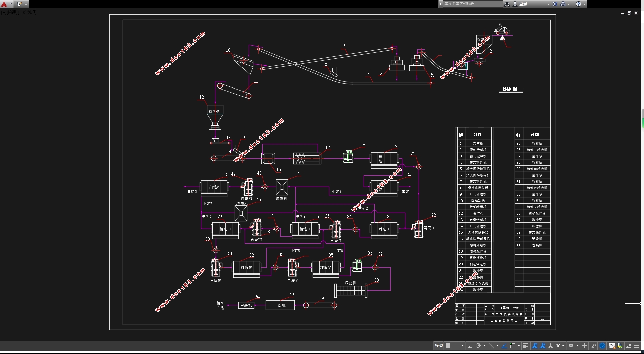The width and height of the screenshot is (644, 354).
Task: Expand the A360 dropdown arrow
Action: coord(568,4)
